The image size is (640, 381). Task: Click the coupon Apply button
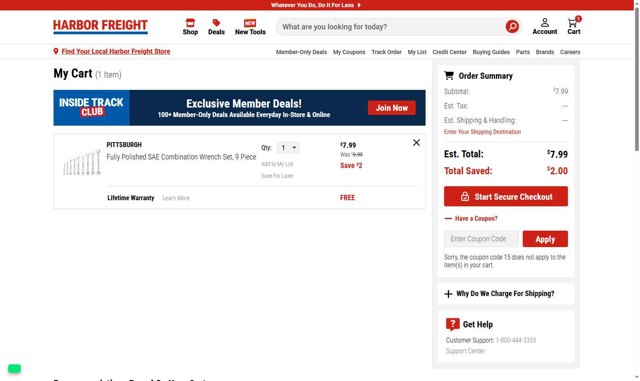(545, 239)
